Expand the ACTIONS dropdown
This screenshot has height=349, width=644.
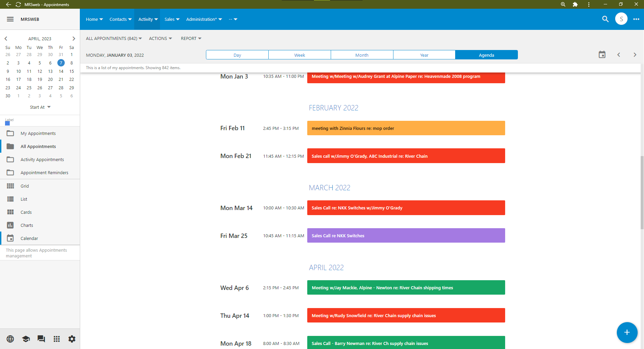tap(160, 38)
